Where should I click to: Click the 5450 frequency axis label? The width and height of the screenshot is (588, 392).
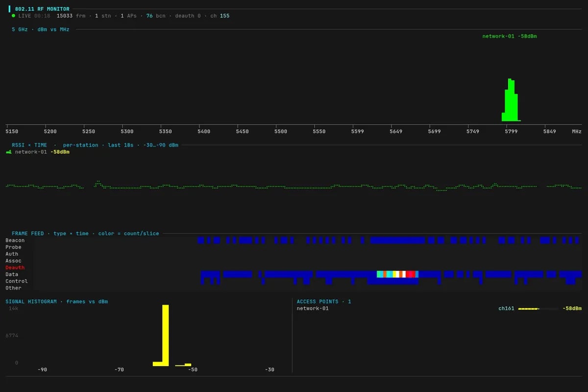(243, 131)
